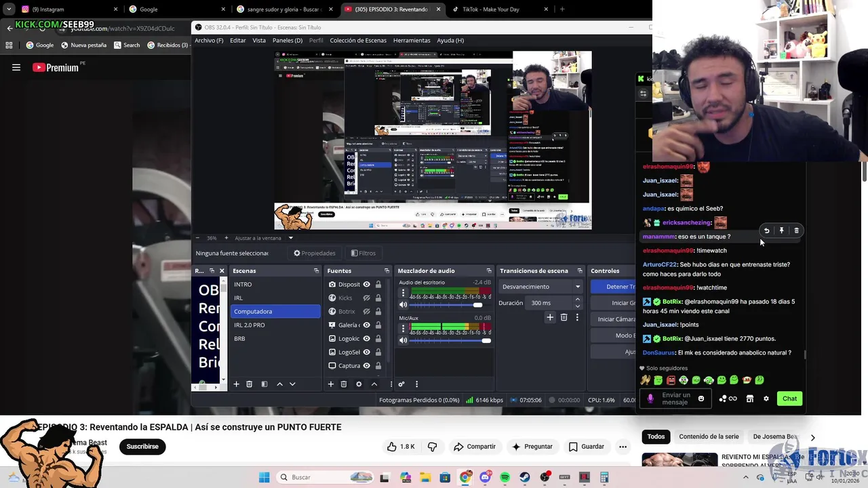Open chat settings gear
This screenshot has height=488, width=868.
766,399
